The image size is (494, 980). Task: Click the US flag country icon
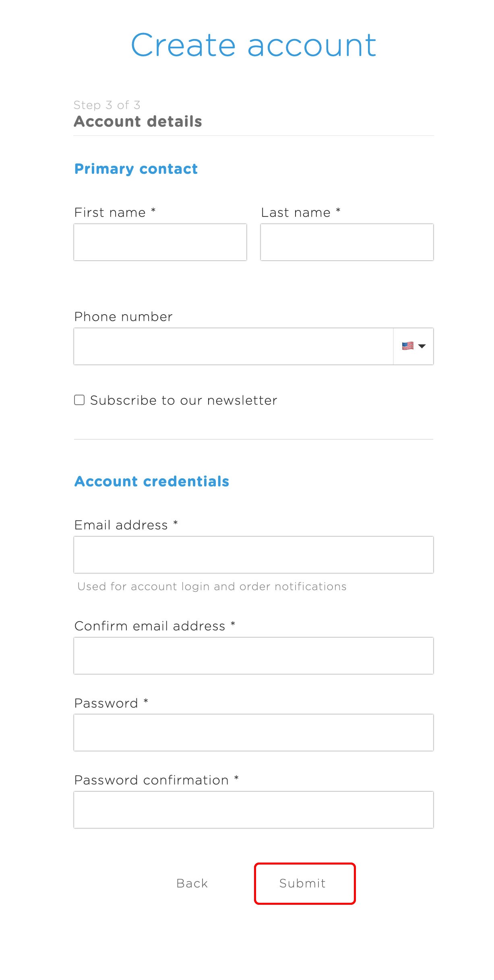407,346
